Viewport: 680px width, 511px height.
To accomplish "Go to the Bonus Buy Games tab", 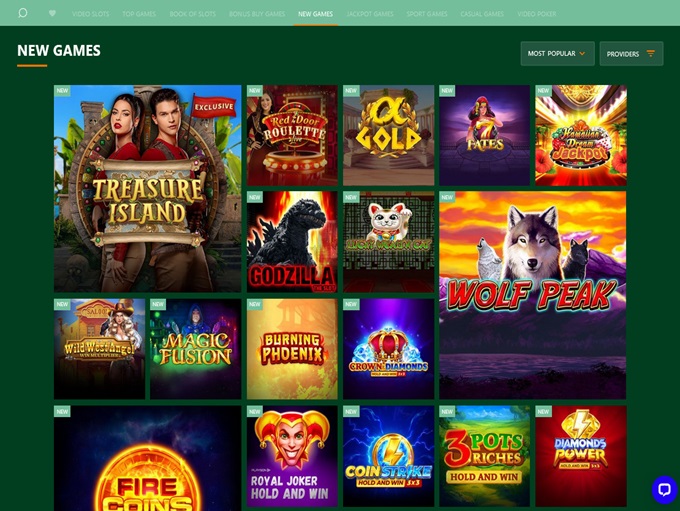I will tap(257, 14).
